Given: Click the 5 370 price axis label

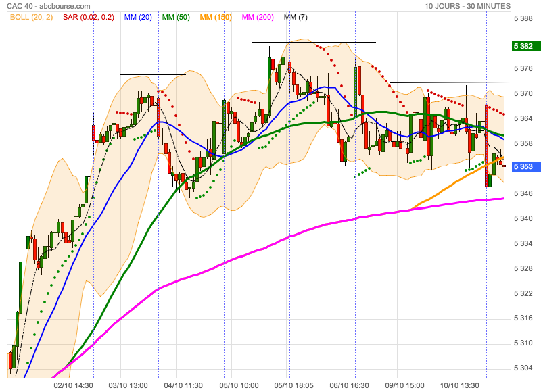Looking at the screenshot, I should click(x=523, y=93).
